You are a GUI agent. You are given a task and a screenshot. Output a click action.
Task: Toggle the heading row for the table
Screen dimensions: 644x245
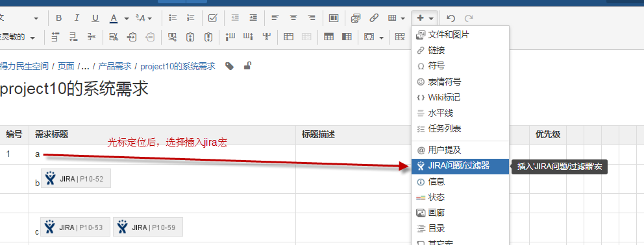[328, 37]
